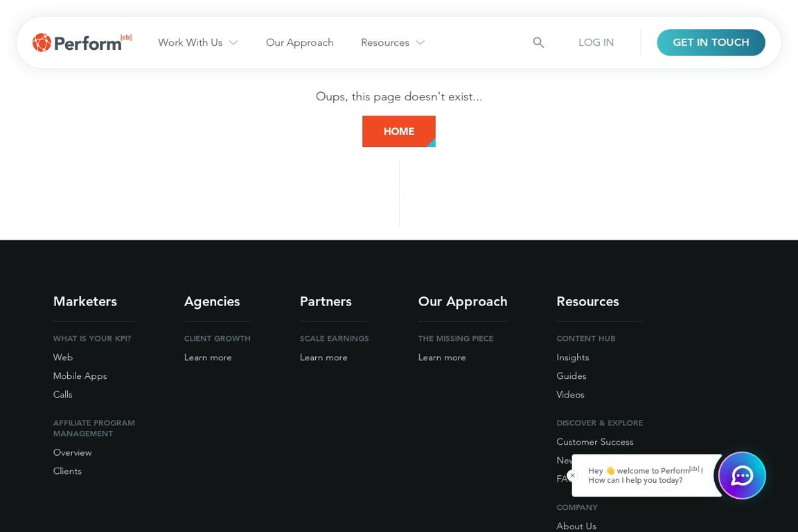Dismiss the chat greeting popup
Screen dimensions: 798x532
tap(572, 476)
